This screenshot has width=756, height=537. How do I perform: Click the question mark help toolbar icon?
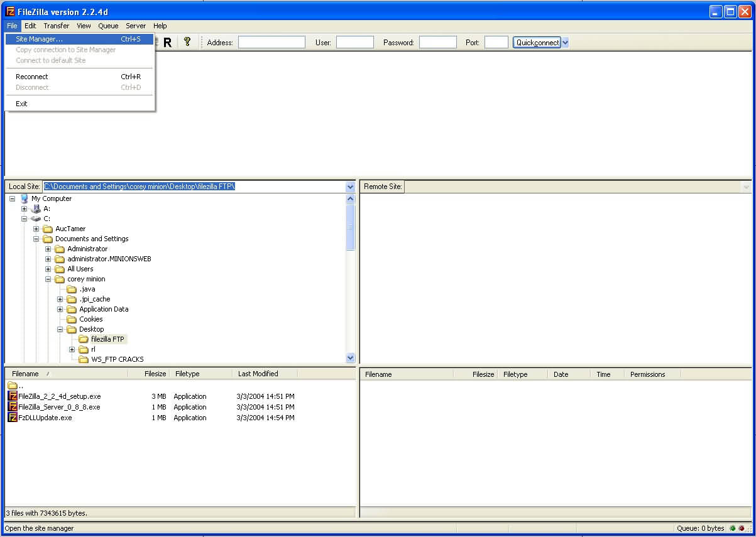(187, 42)
